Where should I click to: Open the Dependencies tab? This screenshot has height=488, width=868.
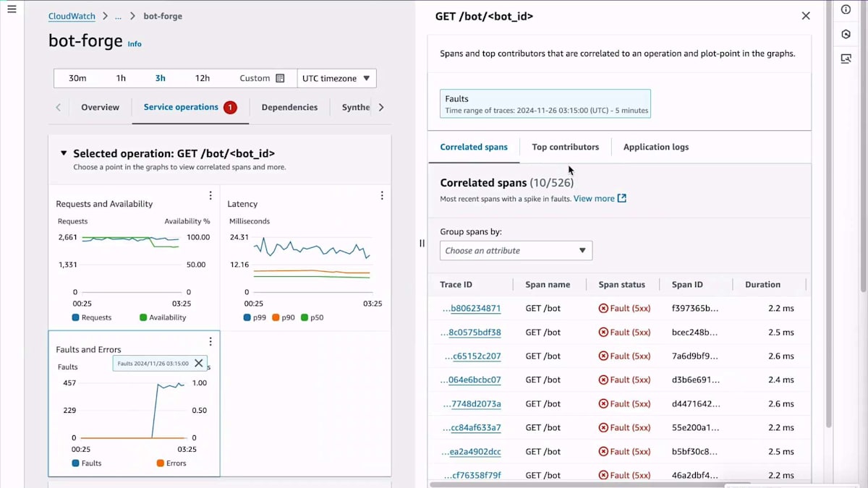(x=289, y=107)
